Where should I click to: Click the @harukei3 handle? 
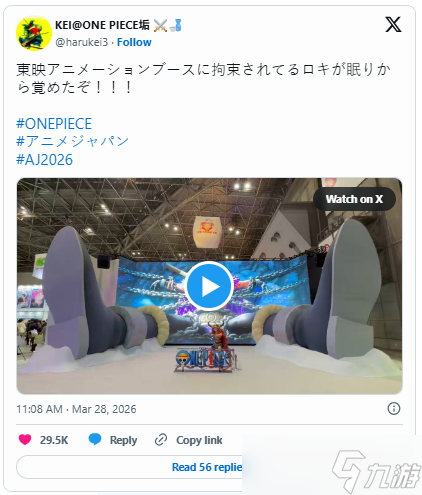click(x=81, y=42)
